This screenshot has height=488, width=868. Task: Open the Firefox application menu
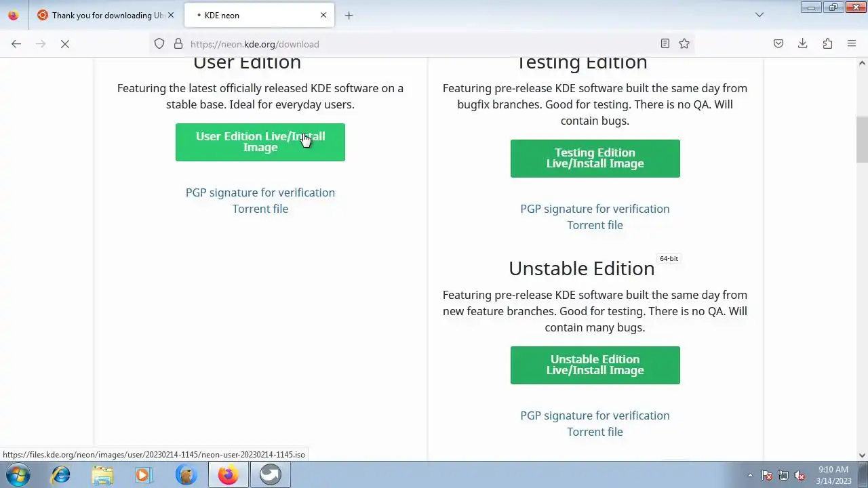(x=852, y=44)
